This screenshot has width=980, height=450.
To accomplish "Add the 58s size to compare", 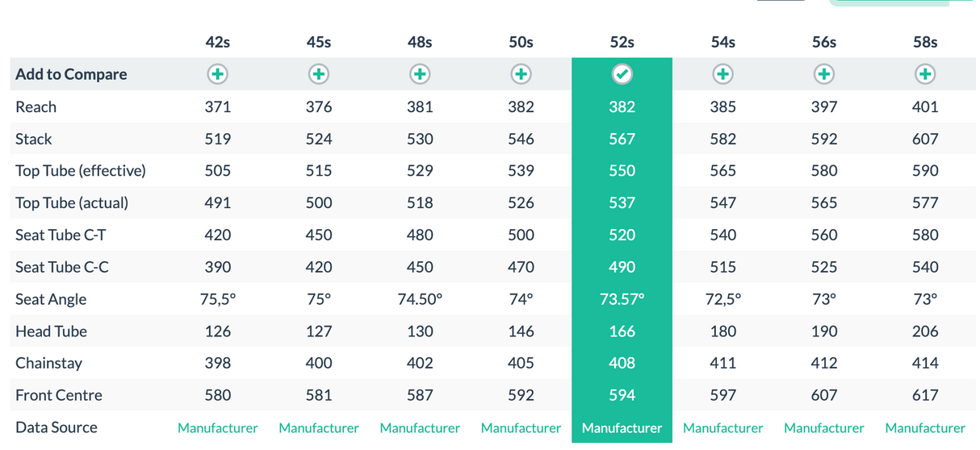I will (x=925, y=74).
